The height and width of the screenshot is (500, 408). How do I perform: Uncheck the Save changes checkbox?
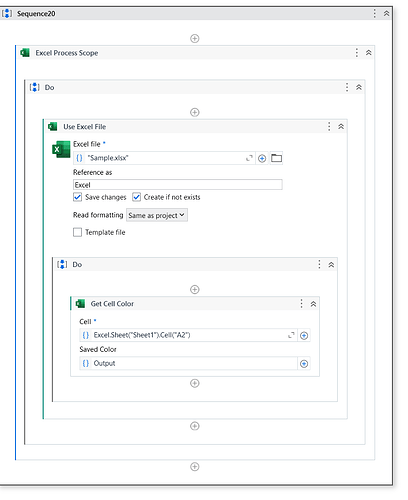[x=77, y=197]
